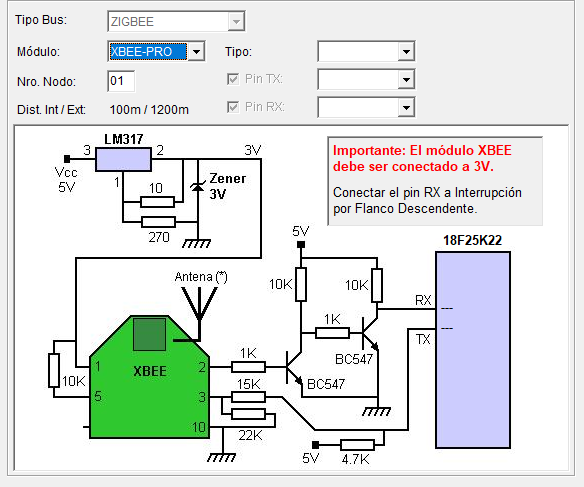Click the 270 ohm resistor symbol
The height and width of the screenshot is (487, 584).
tap(158, 222)
